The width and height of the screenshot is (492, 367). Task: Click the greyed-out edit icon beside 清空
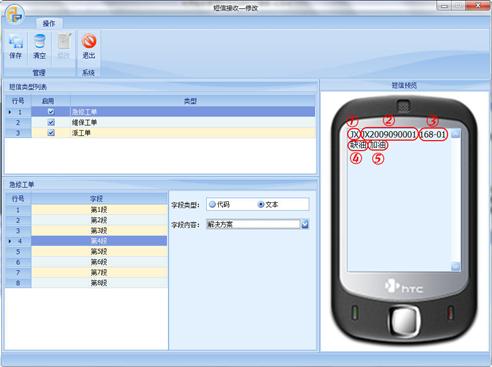pyautogui.click(x=64, y=47)
